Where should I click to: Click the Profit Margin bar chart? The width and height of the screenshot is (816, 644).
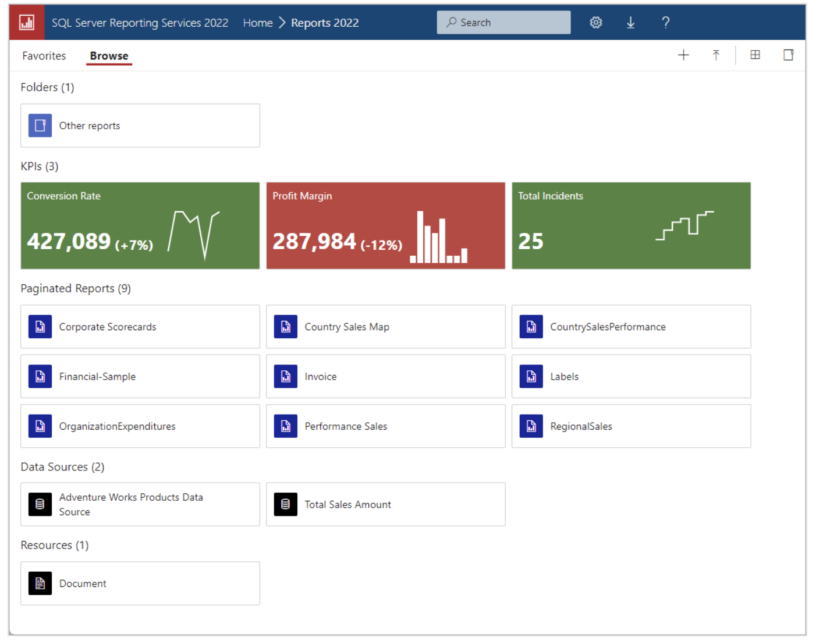(x=438, y=237)
